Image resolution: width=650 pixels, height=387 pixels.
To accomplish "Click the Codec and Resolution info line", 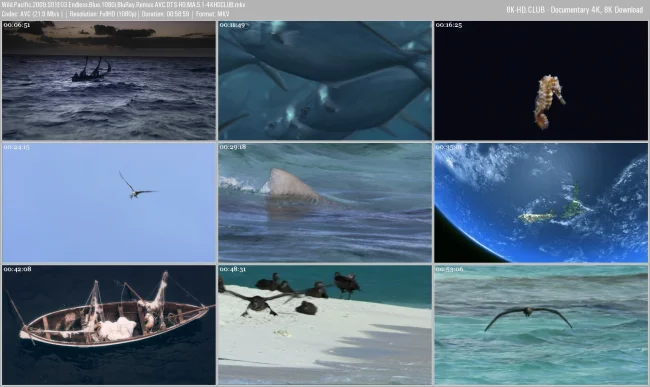I will (115, 14).
